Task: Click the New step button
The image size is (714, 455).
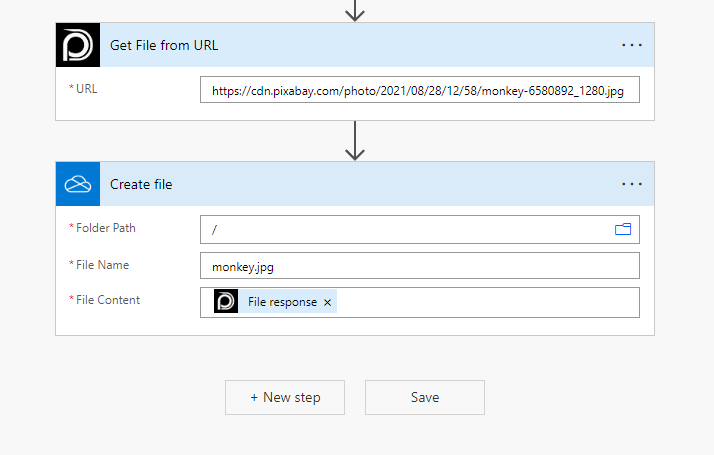Action: (285, 397)
